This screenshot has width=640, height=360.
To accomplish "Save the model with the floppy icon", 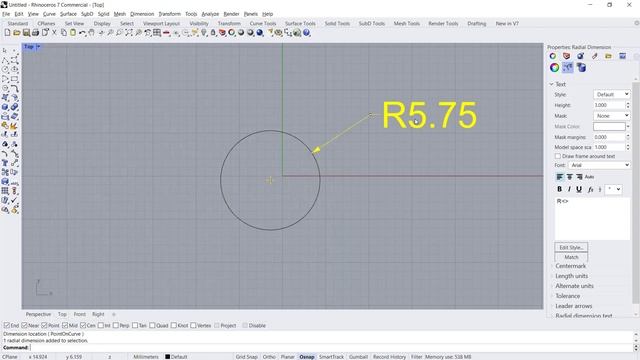I will click(x=26, y=33).
